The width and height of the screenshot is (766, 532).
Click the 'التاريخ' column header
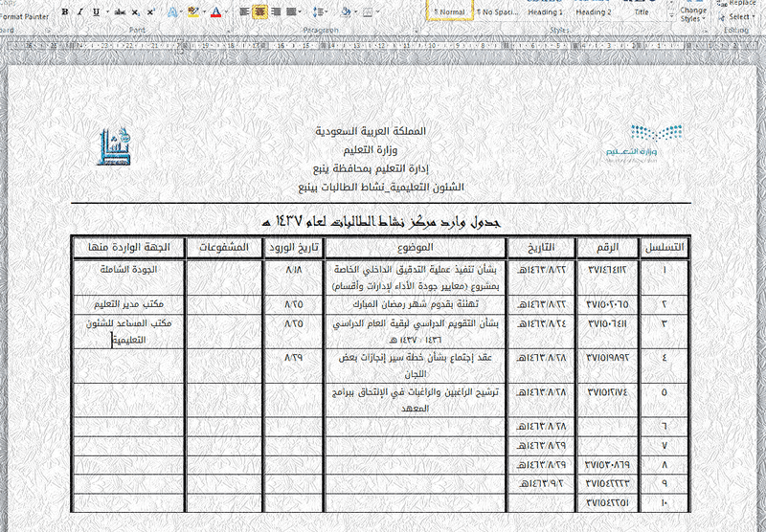click(541, 248)
